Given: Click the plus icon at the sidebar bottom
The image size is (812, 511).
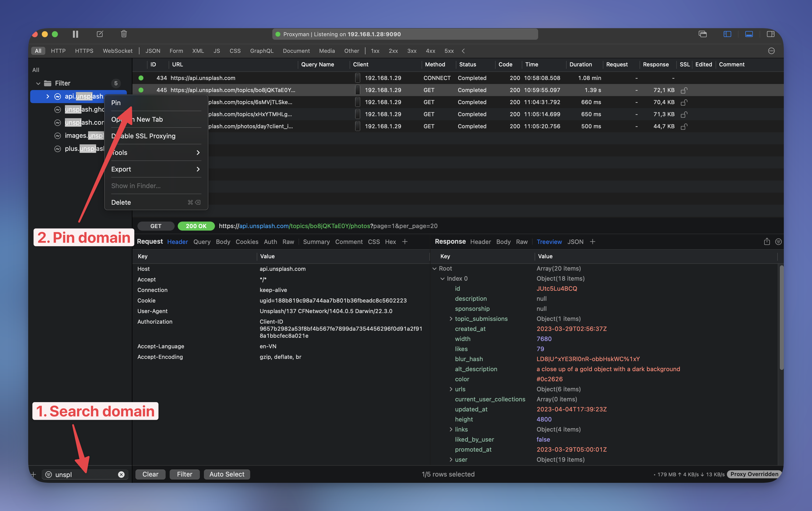Looking at the screenshot, I should coord(33,474).
